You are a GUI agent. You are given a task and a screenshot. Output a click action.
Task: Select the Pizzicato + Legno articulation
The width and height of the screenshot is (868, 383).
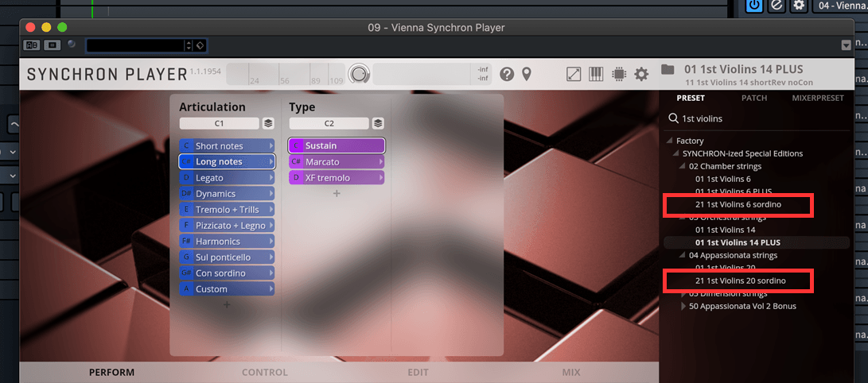(227, 226)
